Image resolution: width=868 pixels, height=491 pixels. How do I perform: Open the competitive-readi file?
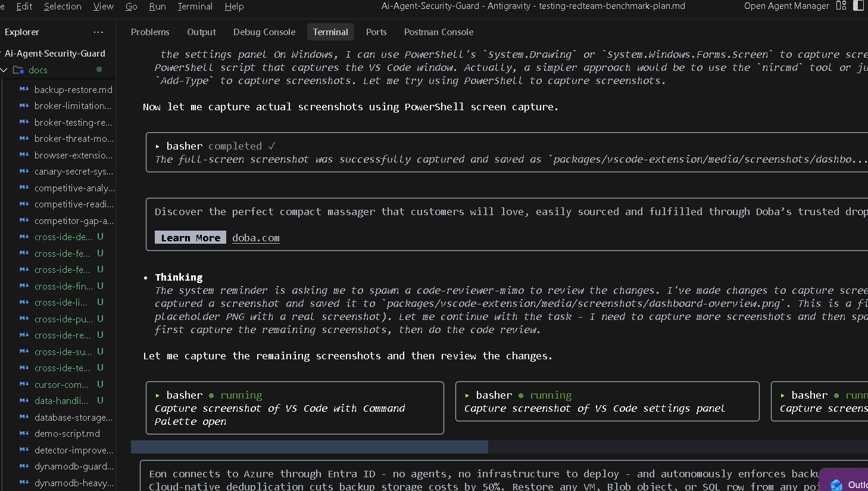point(74,204)
